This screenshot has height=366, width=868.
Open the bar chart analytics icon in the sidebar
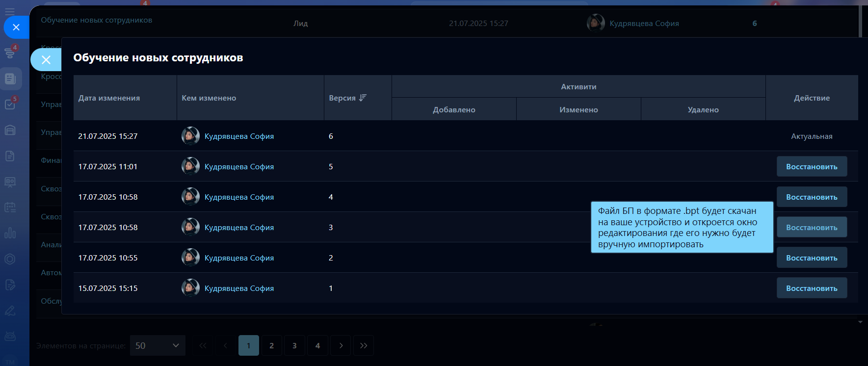pos(10,233)
